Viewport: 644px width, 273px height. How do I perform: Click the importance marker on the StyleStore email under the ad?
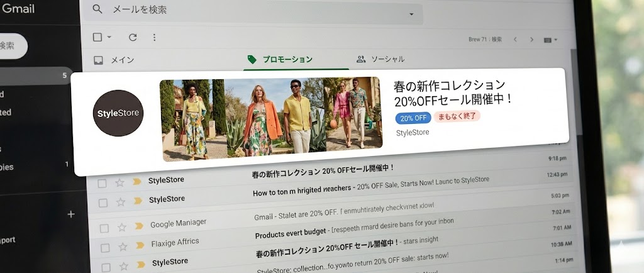137,181
